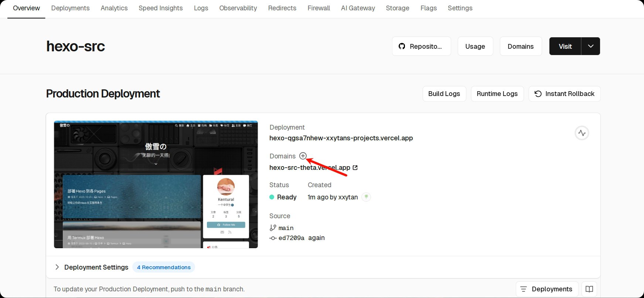The width and height of the screenshot is (644, 298).
Task: Open the hexo-src-theta.vercel.app domain link
Action: pyautogui.click(x=310, y=168)
